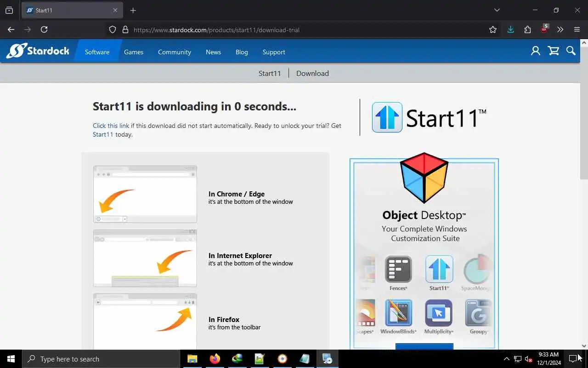This screenshot has height=368, width=588.
Task: Open the Stardock account icon
Action: tap(536, 51)
